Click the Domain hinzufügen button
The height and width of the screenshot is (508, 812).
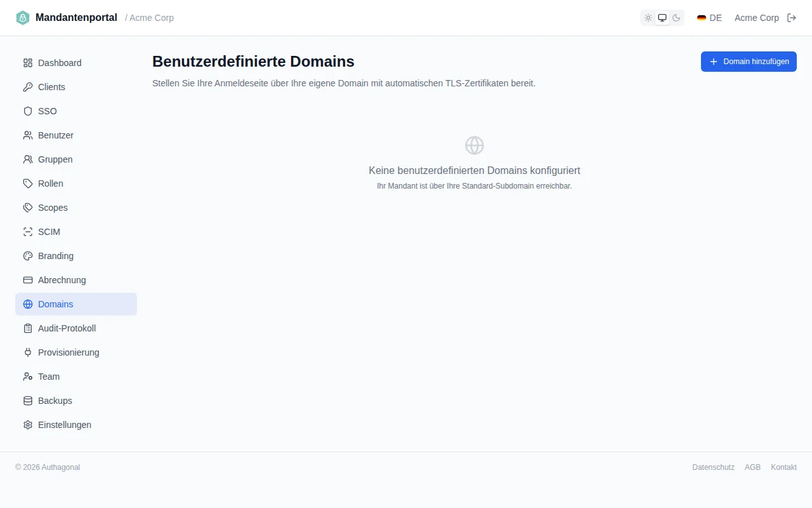(749, 62)
